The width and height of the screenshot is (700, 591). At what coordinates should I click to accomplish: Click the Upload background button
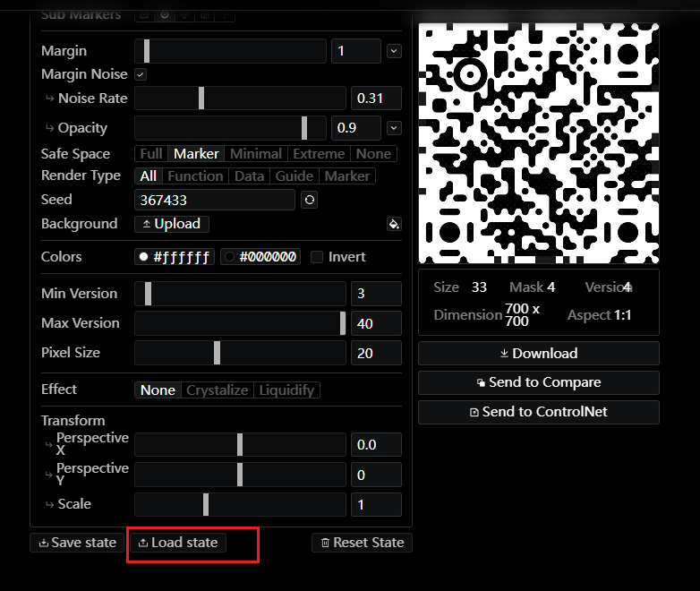[172, 224]
